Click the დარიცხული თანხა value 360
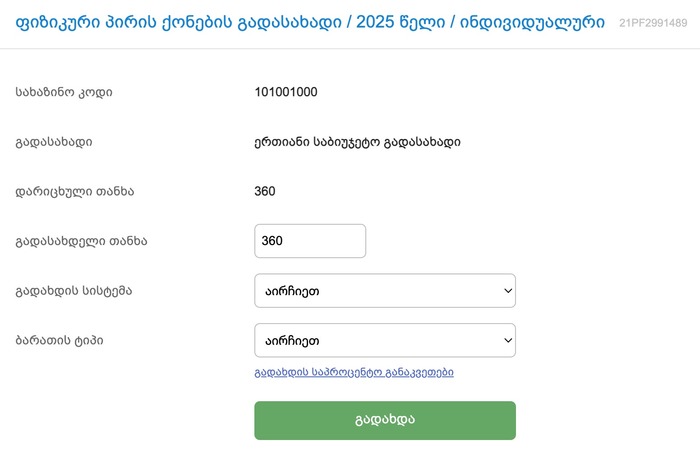 click(x=265, y=191)
